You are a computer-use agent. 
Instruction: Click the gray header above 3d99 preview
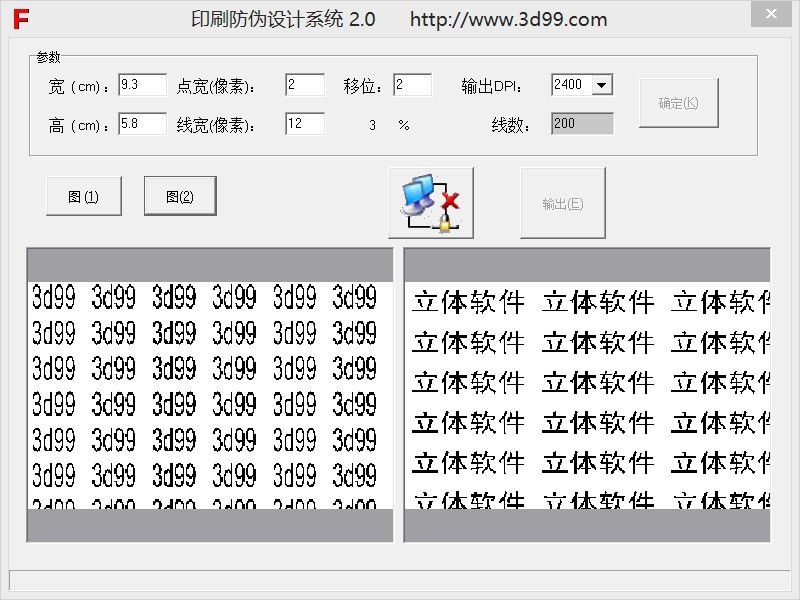(210, 265)
